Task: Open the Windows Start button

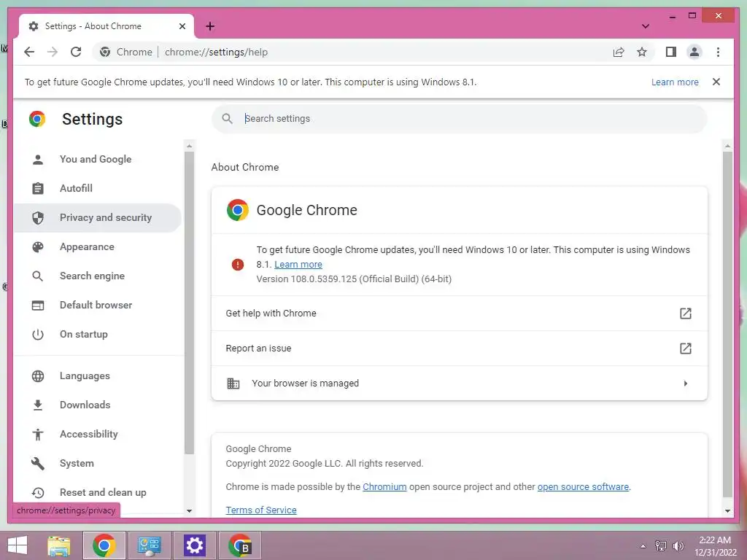Action: [18, 545]
